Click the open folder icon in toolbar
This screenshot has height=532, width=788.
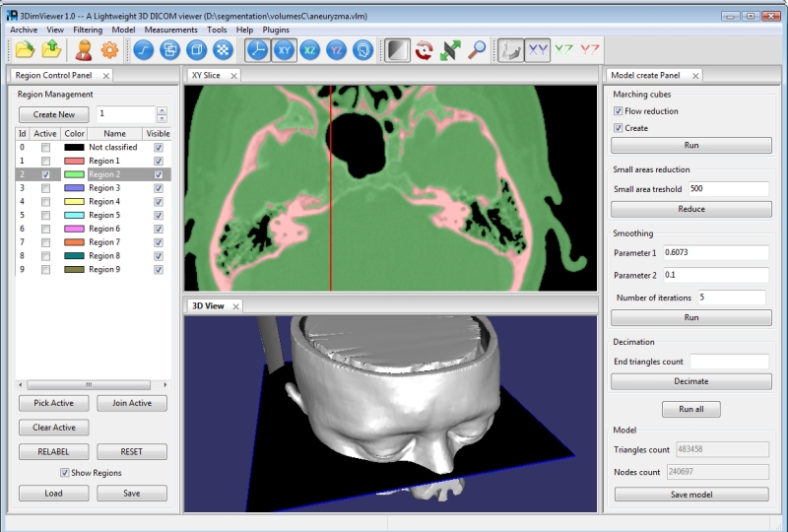point(25,50)
